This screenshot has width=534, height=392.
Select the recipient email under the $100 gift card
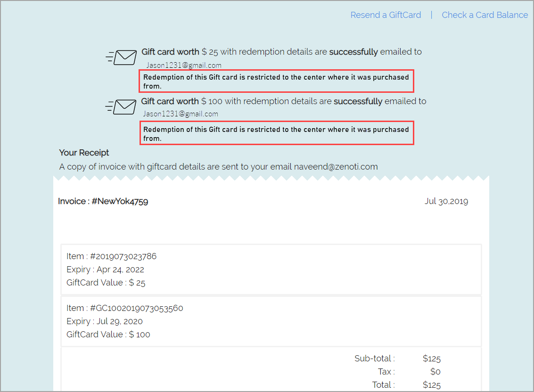coord(181,114)
